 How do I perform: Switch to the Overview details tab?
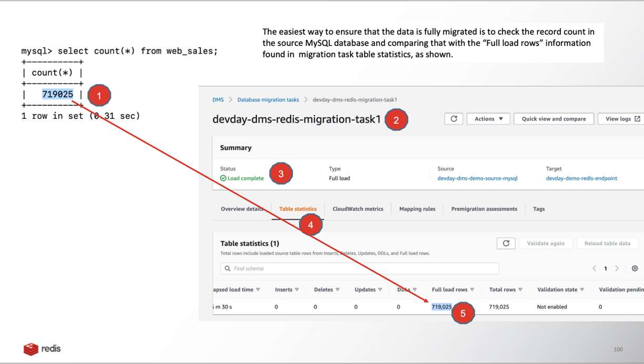241,209
